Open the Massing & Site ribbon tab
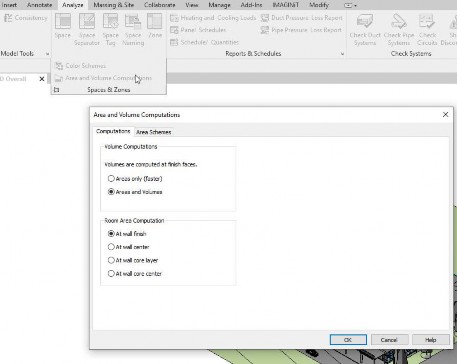457x364 pixels. tap(114, 5)
